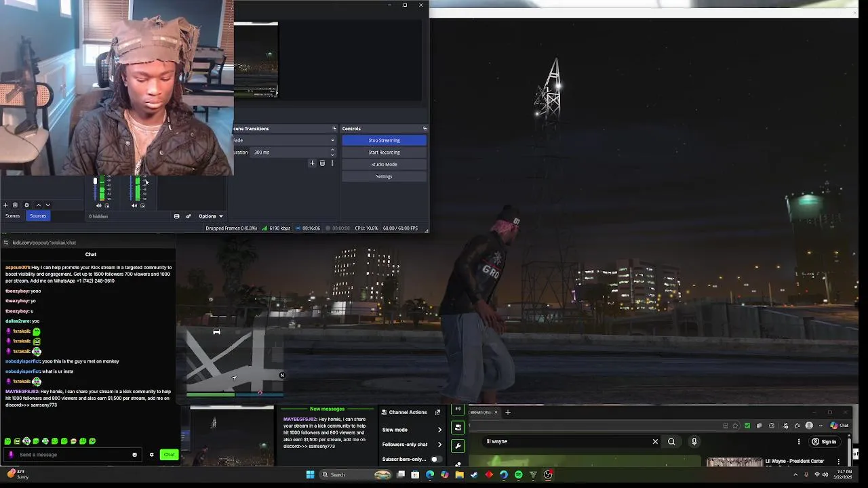Click green Chat send button
Screen dimensions: 868x488
[169, 455]
